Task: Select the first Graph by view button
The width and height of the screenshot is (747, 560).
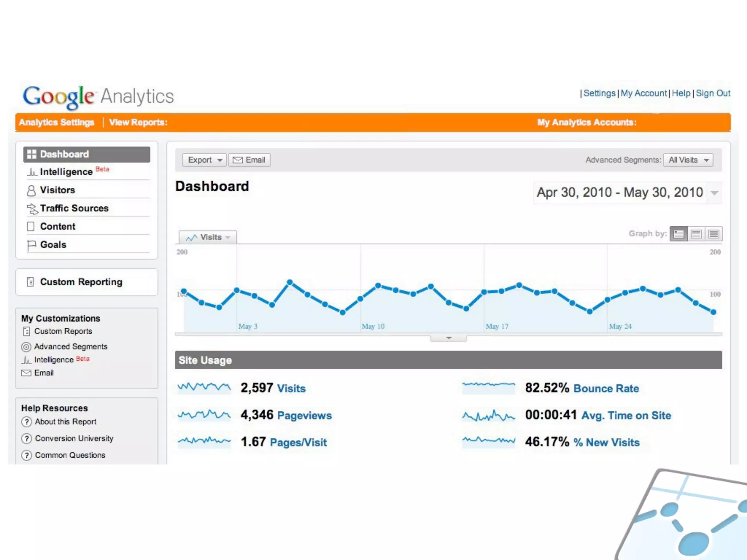Action: 678,234
